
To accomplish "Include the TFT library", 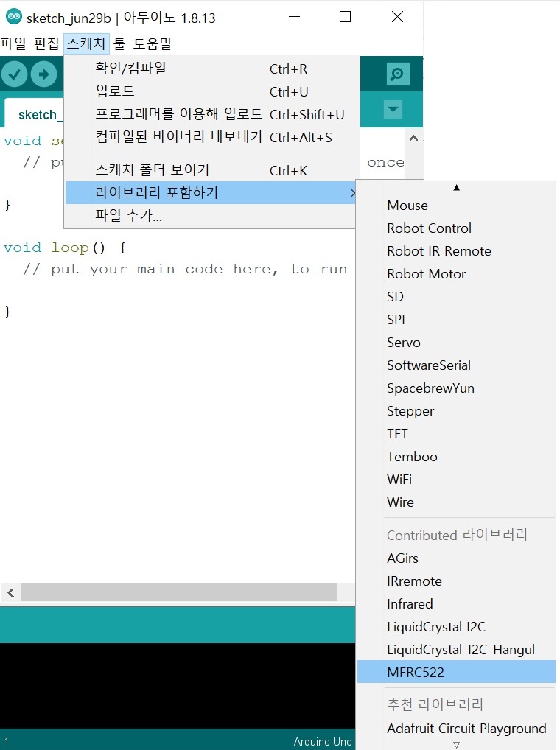I will [456, 434].
